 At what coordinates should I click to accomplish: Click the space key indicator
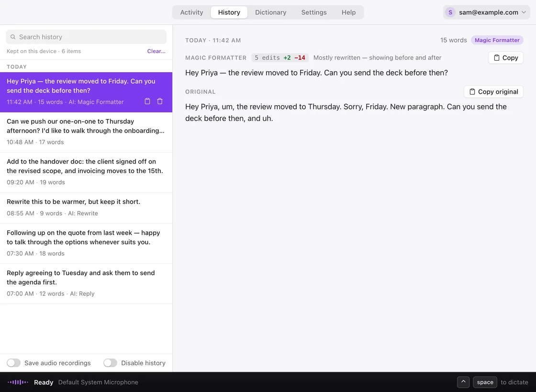pyautogui.click(x=485, y=382)
